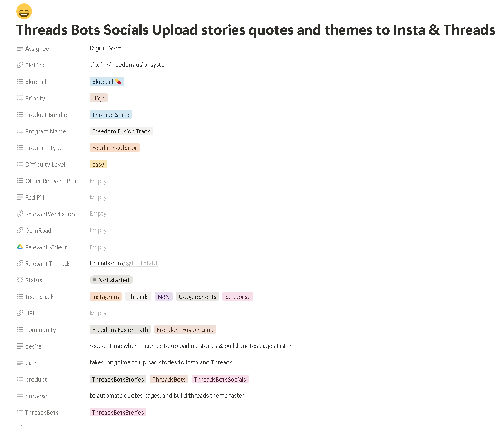Open the easy difficulty level selector
The height and width of the screenshot is (426, 504).
coord(98,165)
